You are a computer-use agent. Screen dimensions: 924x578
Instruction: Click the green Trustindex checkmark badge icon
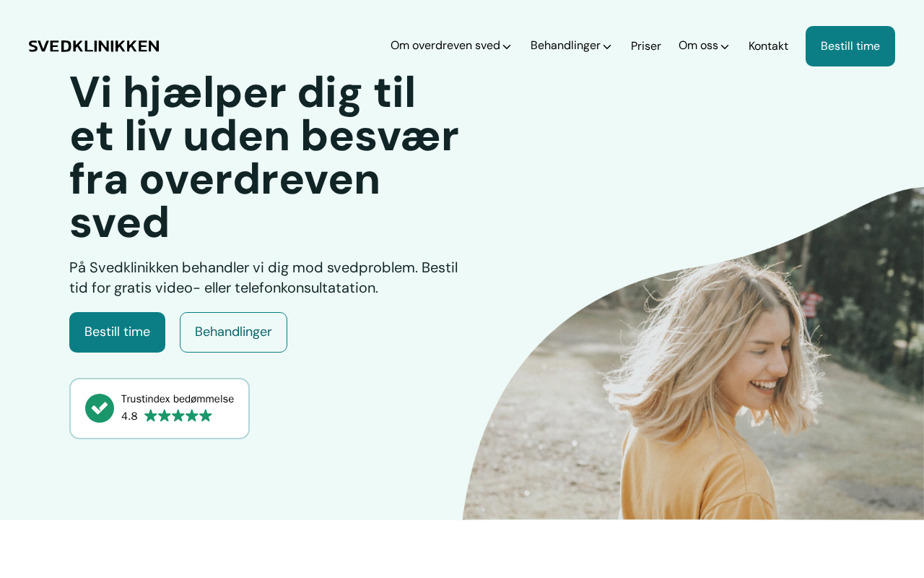(x=100, y=408)
